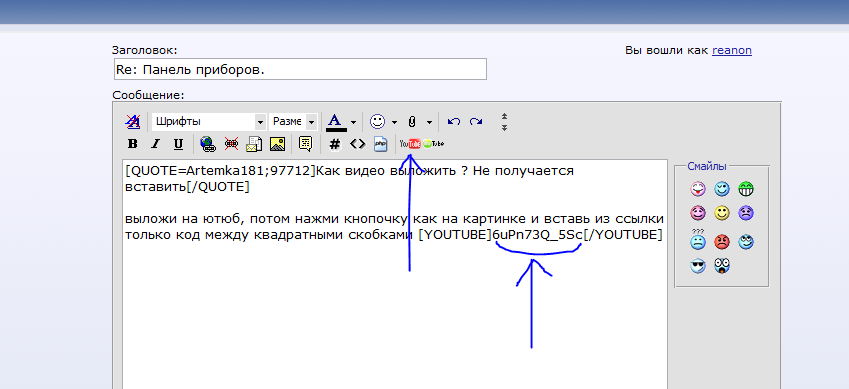
Task: Insert the pink embarrassed smiley
Action: tap(698, 213)
